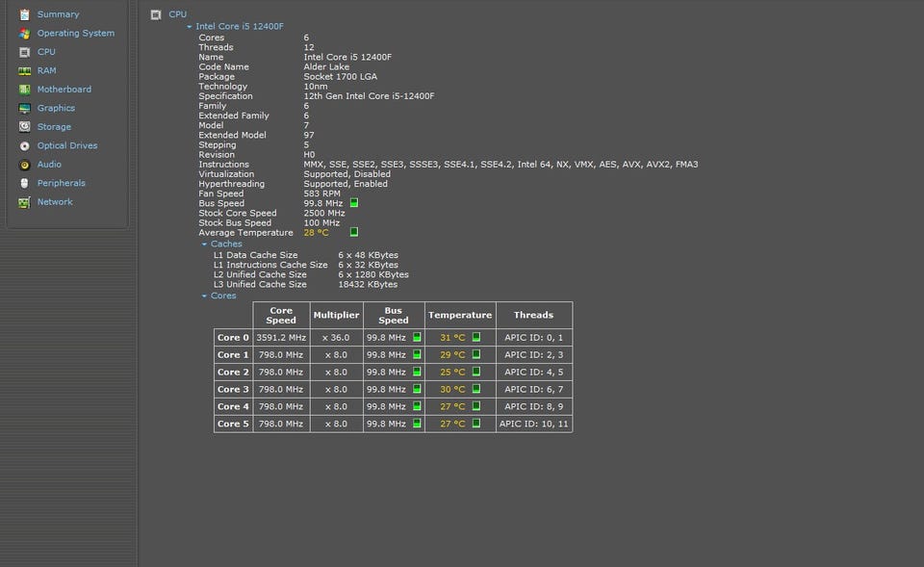
Task: Switch to the RAM section
Action: [x=46, y=70]
